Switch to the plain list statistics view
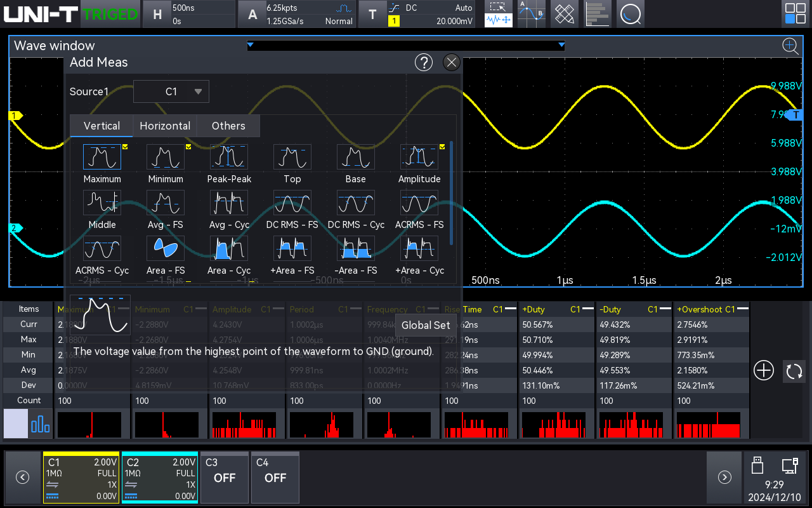Viewport: 812px width, 508px height. pos(16,424)
